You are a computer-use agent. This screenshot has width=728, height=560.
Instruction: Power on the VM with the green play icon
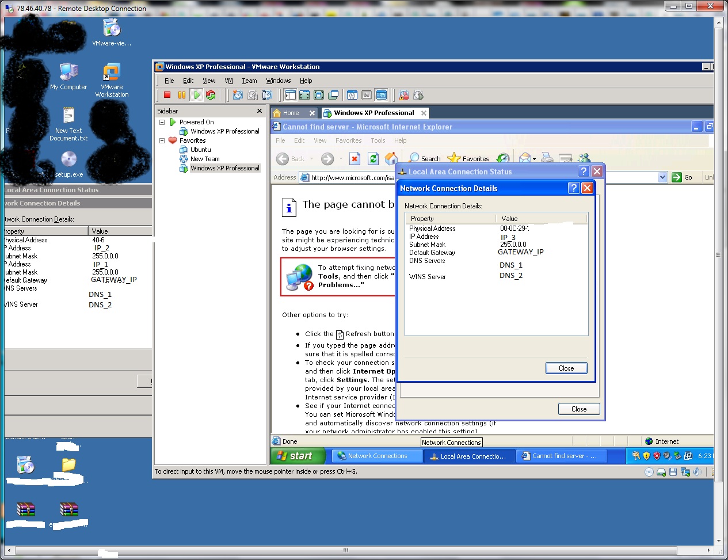pos(197,95)
